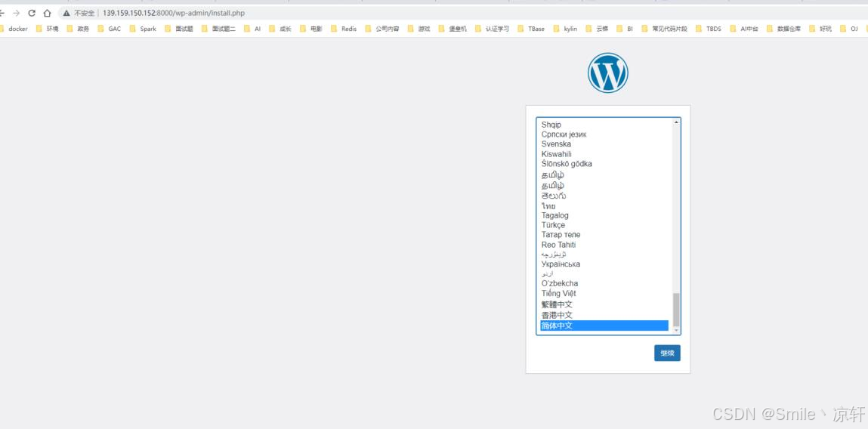Reload the page with the refresh icon
Screen dimensions: 868x429
tap(32, 13)
